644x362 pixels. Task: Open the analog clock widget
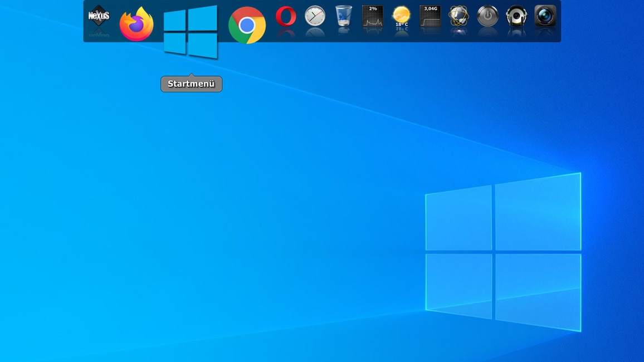pos(315,16)
